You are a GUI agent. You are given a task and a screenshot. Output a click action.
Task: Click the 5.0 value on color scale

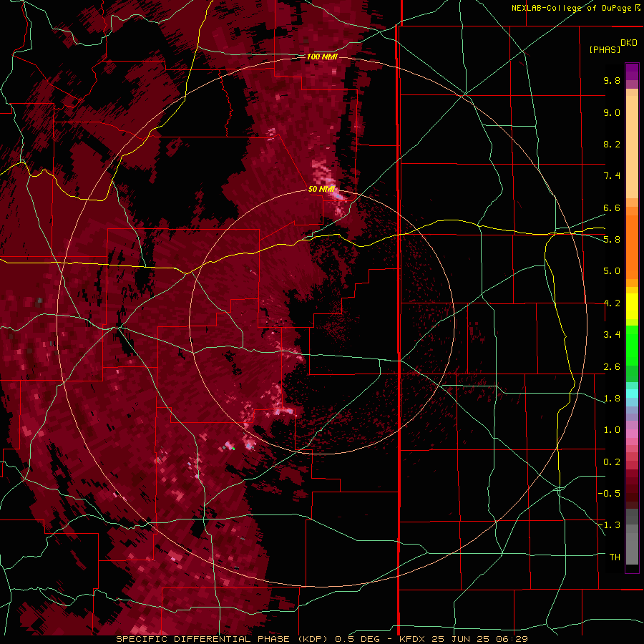(612, 271)
